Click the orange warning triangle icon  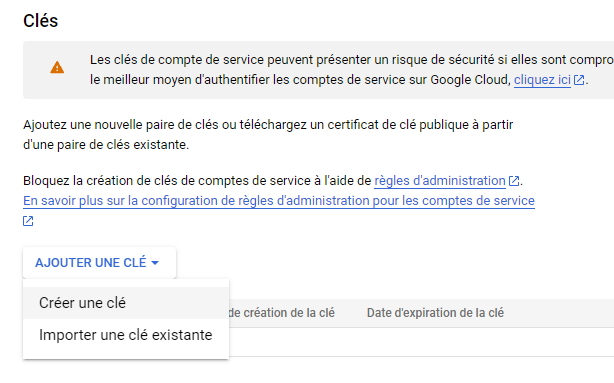click(57, 68)
